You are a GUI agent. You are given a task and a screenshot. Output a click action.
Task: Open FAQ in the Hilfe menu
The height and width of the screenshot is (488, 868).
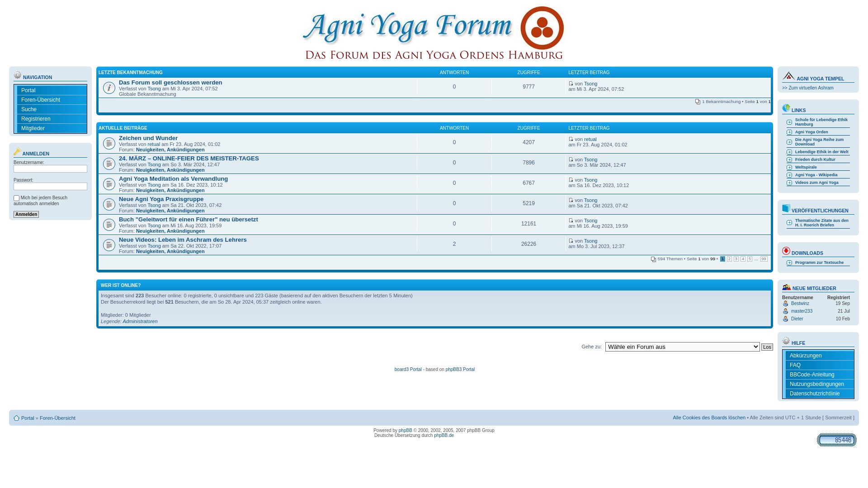[x=820, y=365]
